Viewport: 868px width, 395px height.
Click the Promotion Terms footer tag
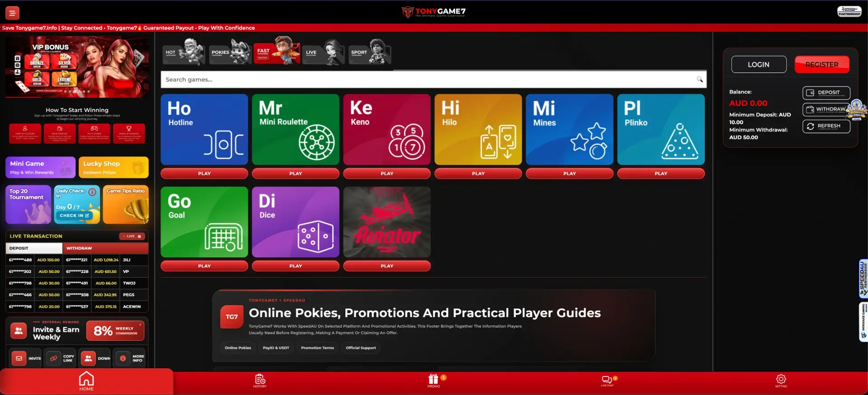(317, 348)
